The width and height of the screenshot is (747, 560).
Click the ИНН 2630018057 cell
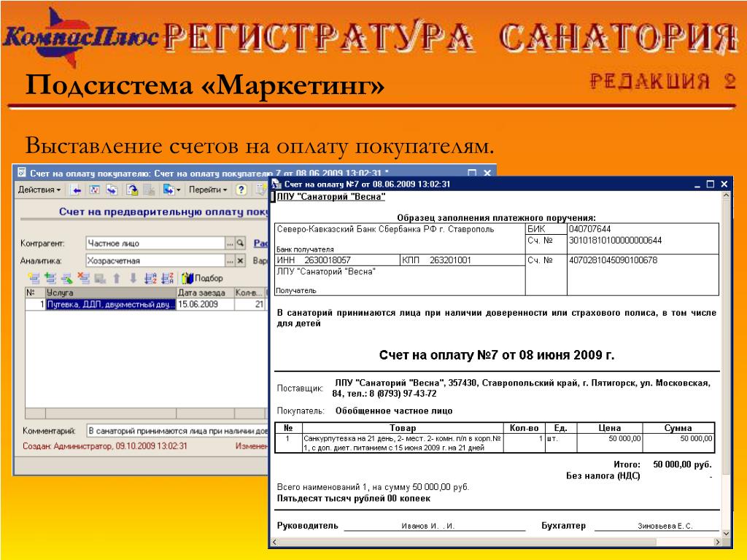pyautogui.click(x=337, y=260)
